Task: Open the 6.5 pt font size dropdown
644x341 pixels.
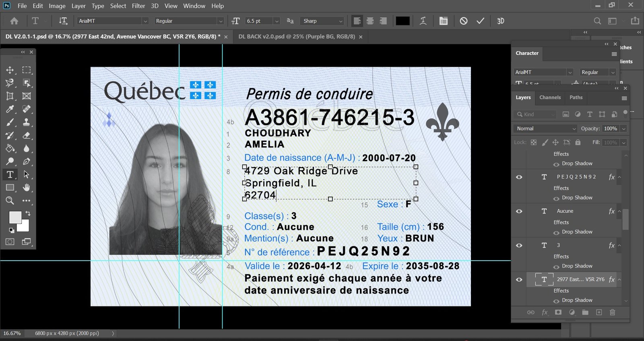Action: pyautogui.click(x=277, y=21)
